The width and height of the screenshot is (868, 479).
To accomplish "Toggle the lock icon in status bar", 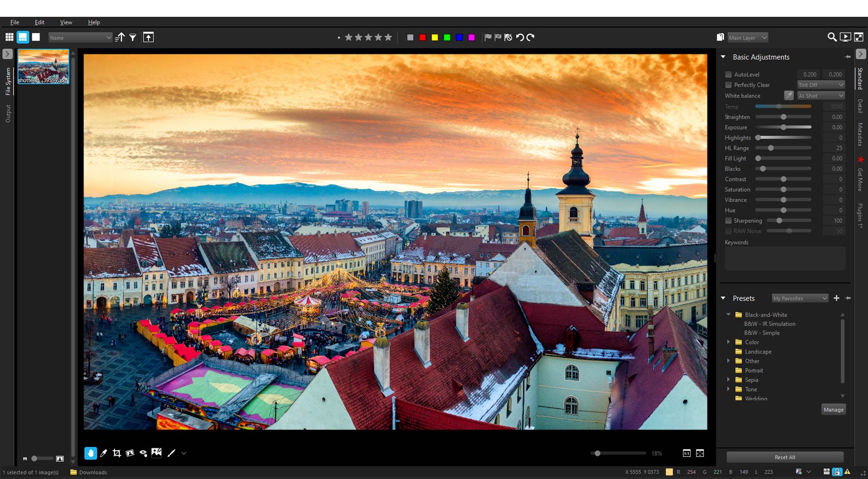I will coord(837,472).
